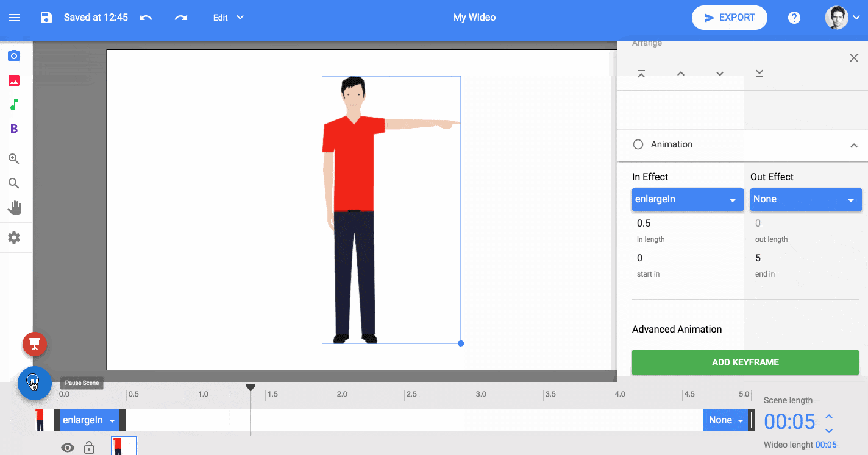Screen dimensions: 868x455
Task: Open the hamburger main menu
Action: (x=14, y=18)
